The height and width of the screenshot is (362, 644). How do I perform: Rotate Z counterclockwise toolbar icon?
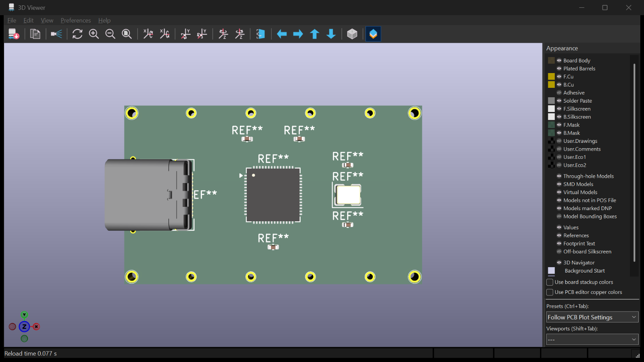(x=240, y=34)
